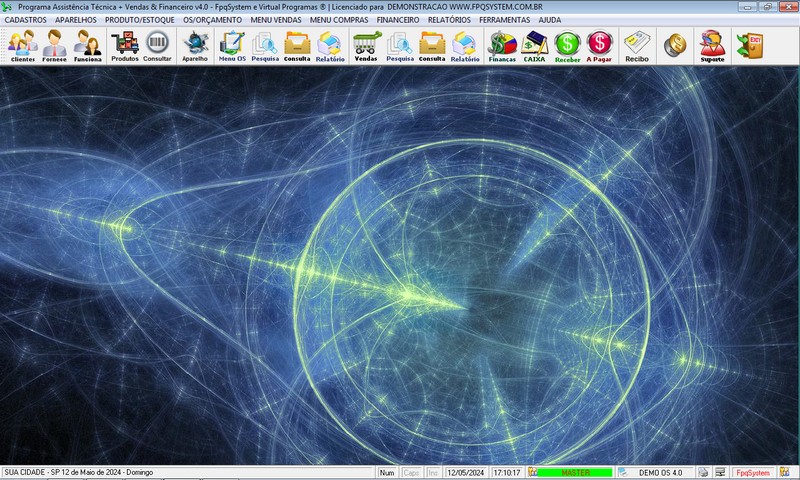Viewport: 800px width, 480px height.
Task: Click the Aparelho toolbar icon
Action: [x=194, y=46]
